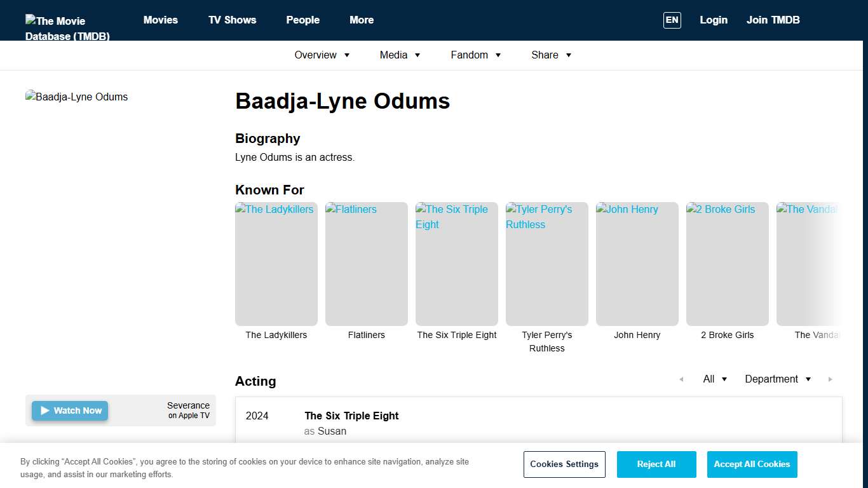Open the Overview dropdown

point(322,55)
